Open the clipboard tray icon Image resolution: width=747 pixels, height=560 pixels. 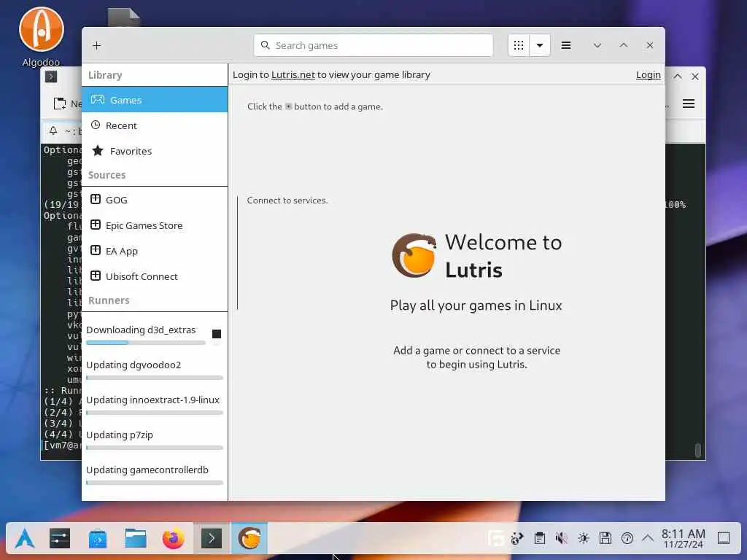539,539
